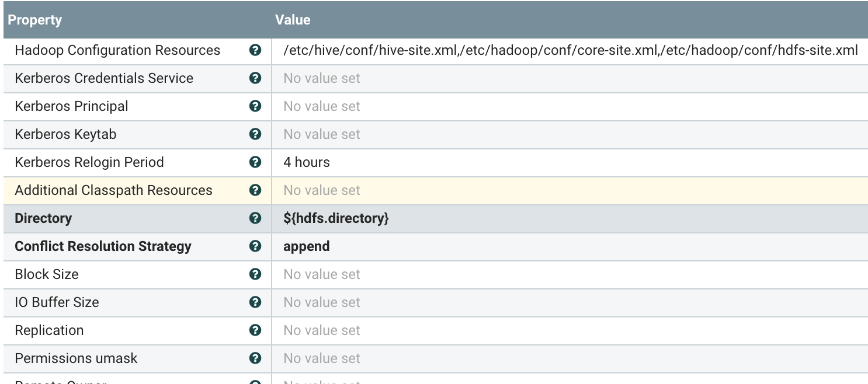Click the Replication property help icon

[x=255, y=330]
